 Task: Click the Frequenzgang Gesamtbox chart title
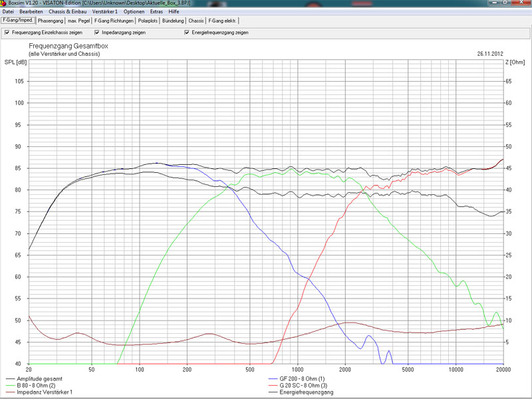pyautogui.click(x=68, y=46)
